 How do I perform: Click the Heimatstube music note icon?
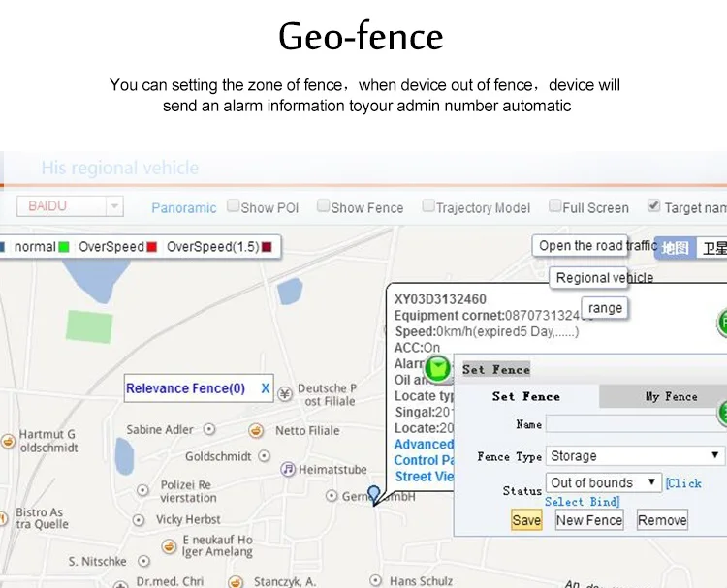point(288,469)
